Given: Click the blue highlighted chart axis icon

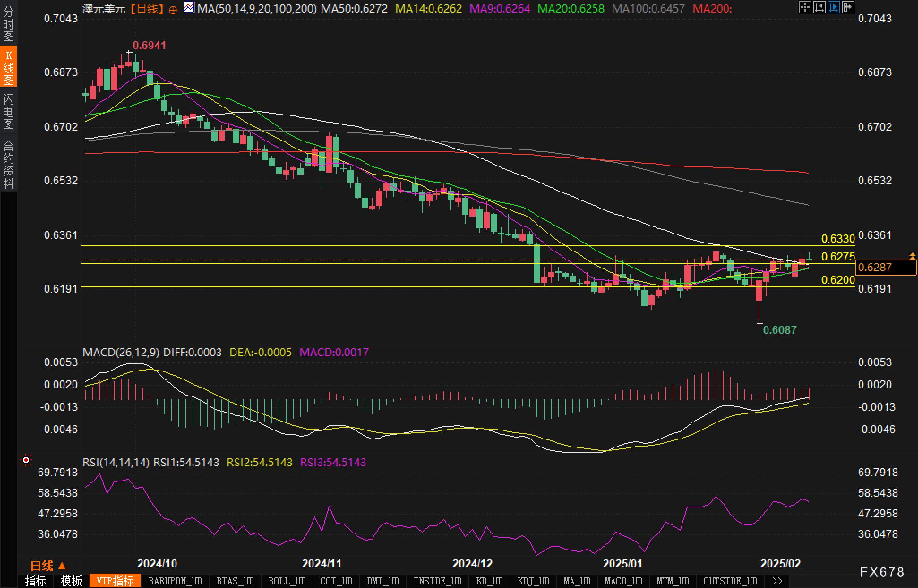Looking at the screenshot, I should click(x=833, y=7).
